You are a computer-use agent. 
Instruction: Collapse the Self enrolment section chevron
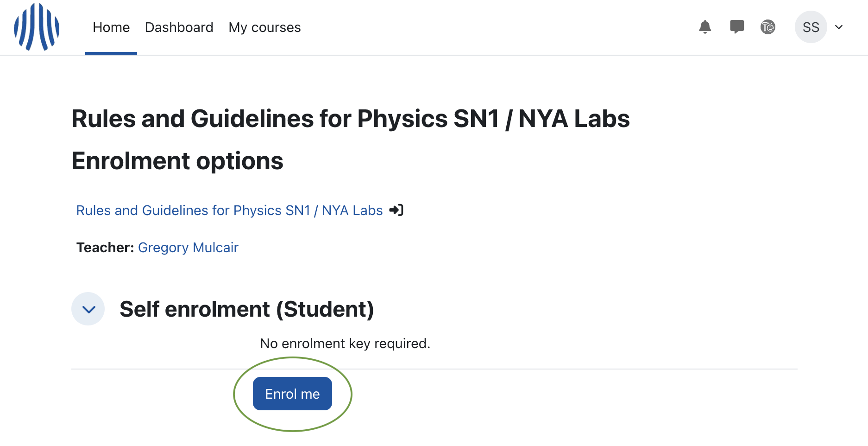(x=88, y=309)
